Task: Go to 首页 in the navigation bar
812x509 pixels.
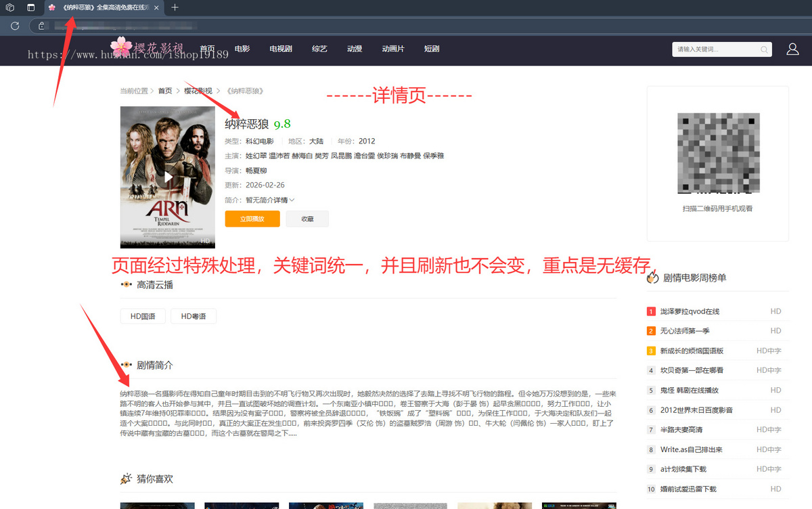Action: tap(207, 49)
